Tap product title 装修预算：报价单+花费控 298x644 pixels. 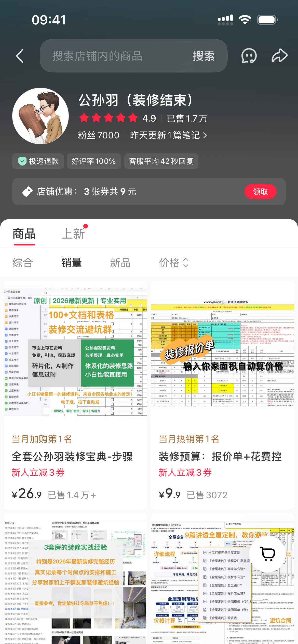click(x=220, y=457)
